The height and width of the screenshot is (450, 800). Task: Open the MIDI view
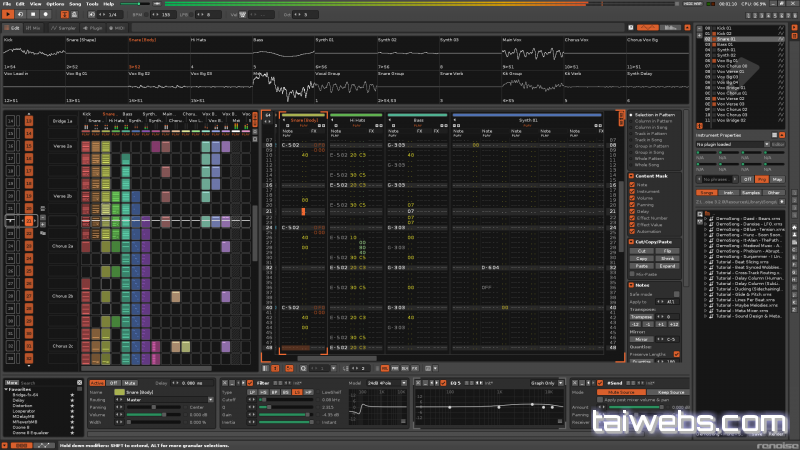point(117,28)
